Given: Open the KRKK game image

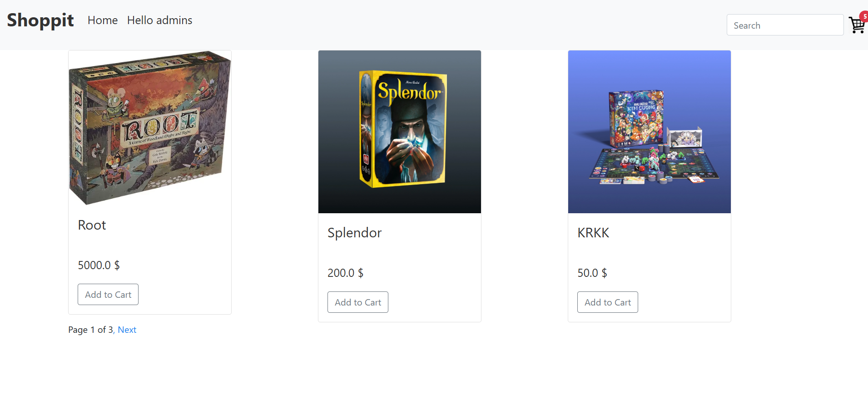Looking at the screenshot, I should click(650, 132).
